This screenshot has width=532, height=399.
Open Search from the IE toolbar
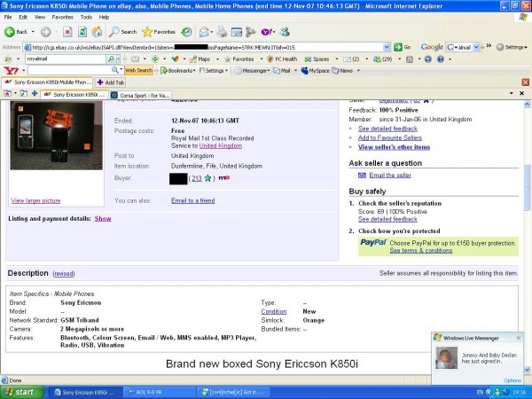pos(123,31)
